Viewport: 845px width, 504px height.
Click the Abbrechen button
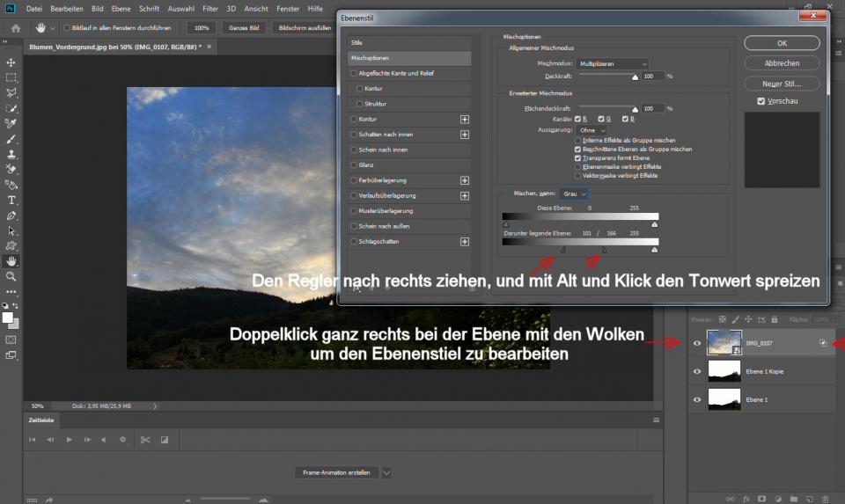[782, 63]
